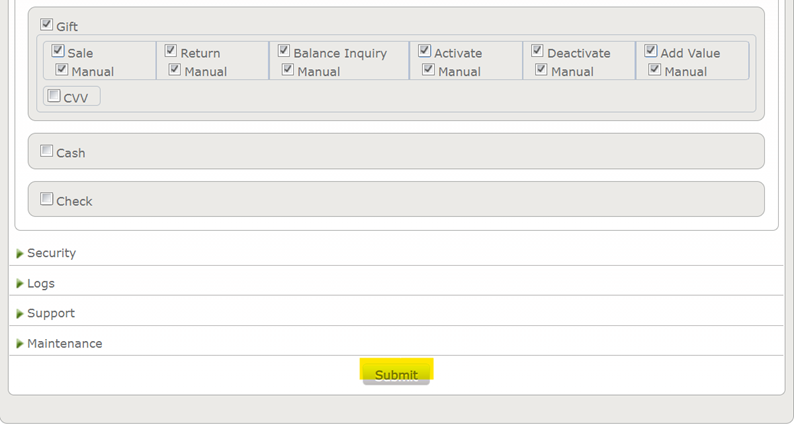Uncheck the Add Value checkbox
The width and height of the screenshot is (794, 435).
click(x=651, y=51)
